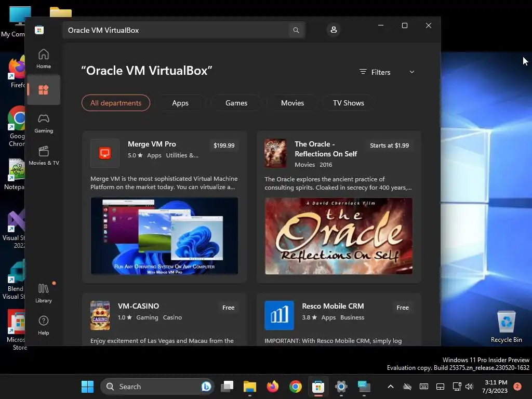532x399 pixels.
Task: Open Help in Store sidebar
Action: (44, 325)
